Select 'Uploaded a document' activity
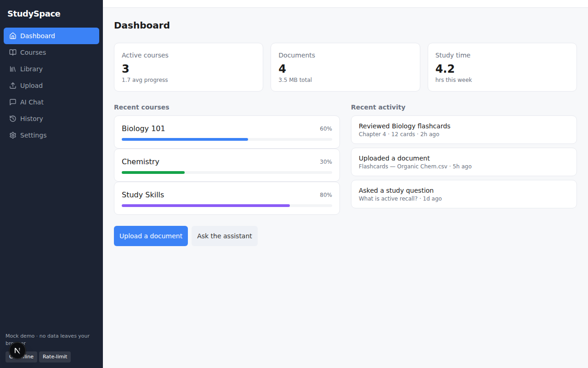This screenshot has width=588, height=368. click(x=464, y=162)
